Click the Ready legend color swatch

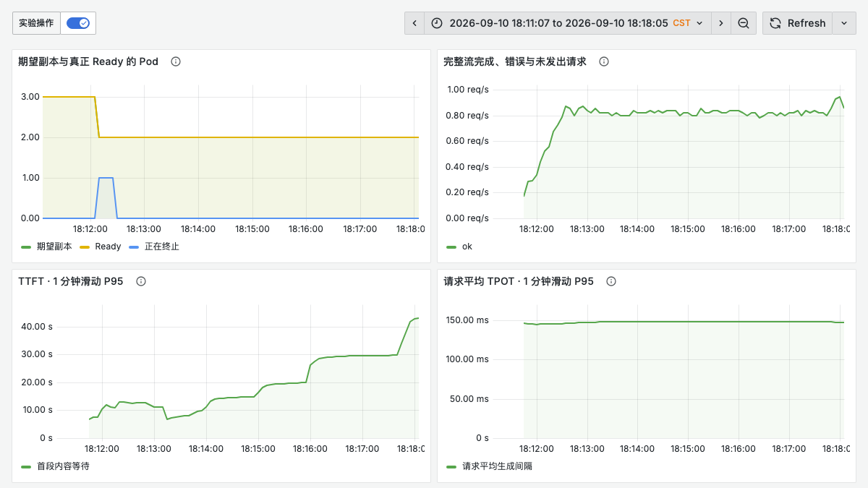tap(85, 247)
